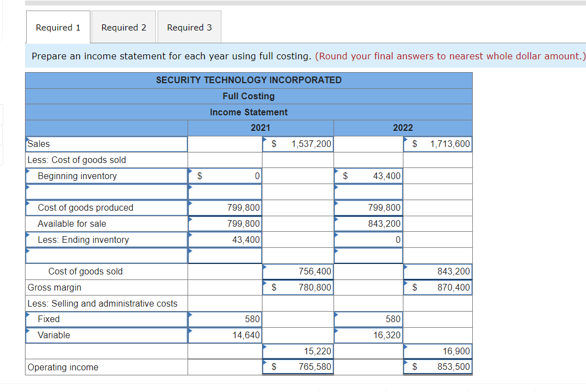Click the Available for sale label

(x=72, y=223)
